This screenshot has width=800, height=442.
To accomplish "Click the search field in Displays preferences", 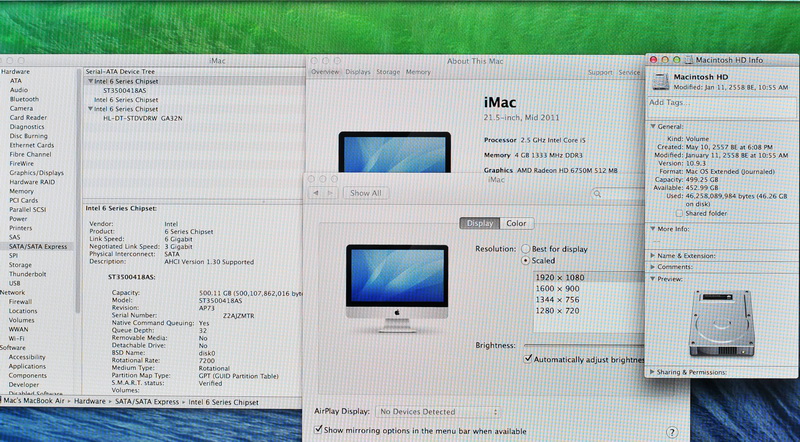I will coord(617,194).
